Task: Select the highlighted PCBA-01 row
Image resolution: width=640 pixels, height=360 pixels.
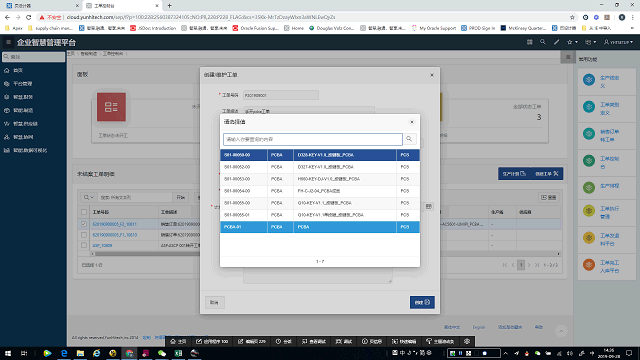Action: click(x=320, y=227)
